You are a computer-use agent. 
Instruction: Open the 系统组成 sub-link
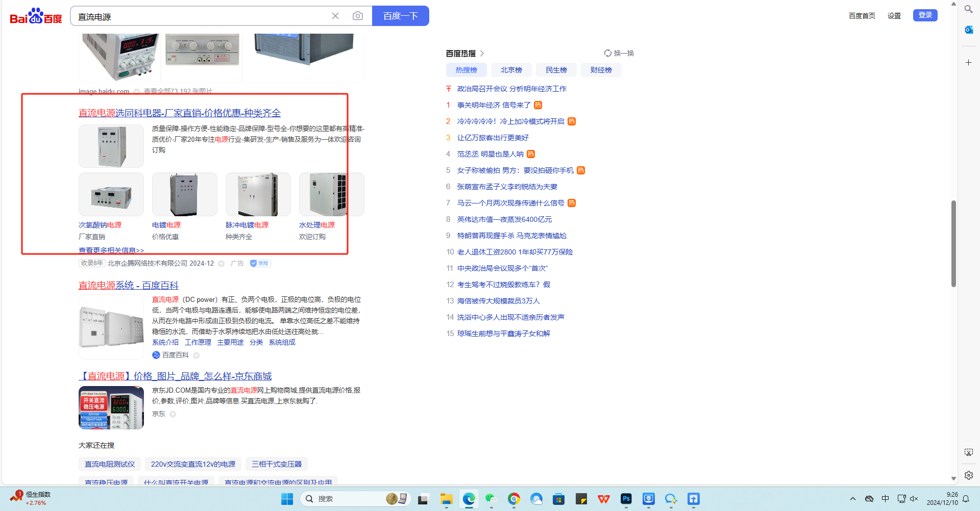(282, 342)
